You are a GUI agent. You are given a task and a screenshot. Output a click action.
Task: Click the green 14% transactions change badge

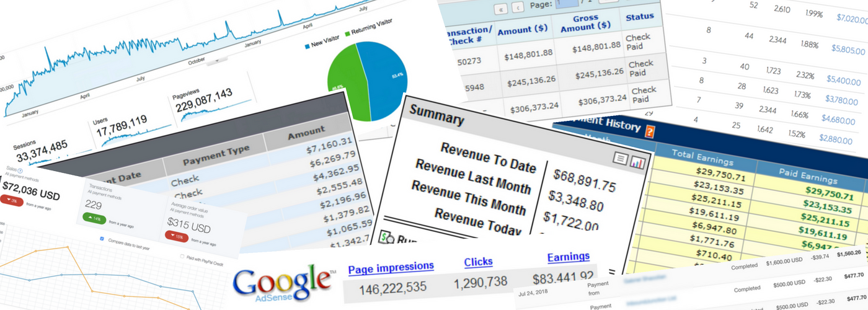click(95, 218)
